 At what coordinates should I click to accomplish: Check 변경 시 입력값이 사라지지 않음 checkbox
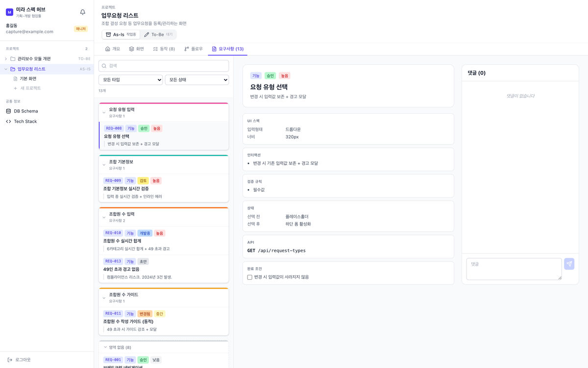pos(250,277)
